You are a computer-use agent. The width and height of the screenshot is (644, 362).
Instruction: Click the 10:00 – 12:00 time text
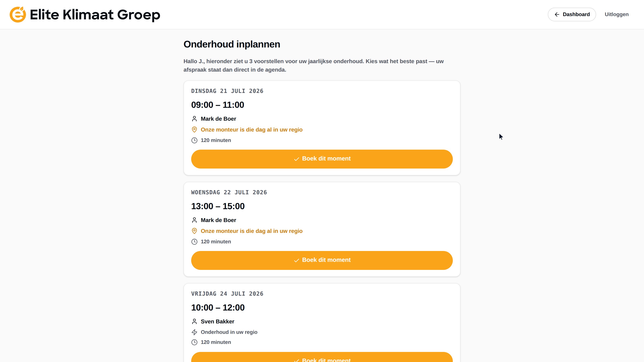(218, 308)
